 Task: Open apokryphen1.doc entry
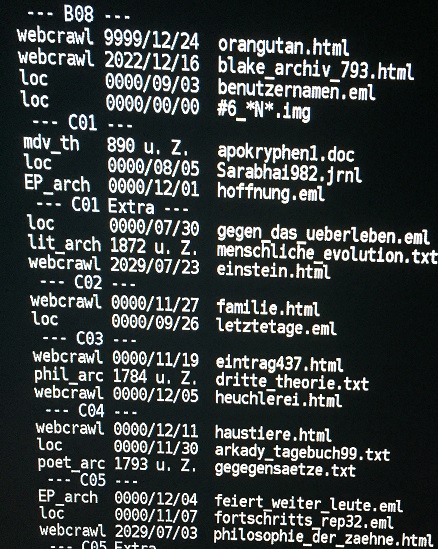pyautogui.click(x=286, y=153)
